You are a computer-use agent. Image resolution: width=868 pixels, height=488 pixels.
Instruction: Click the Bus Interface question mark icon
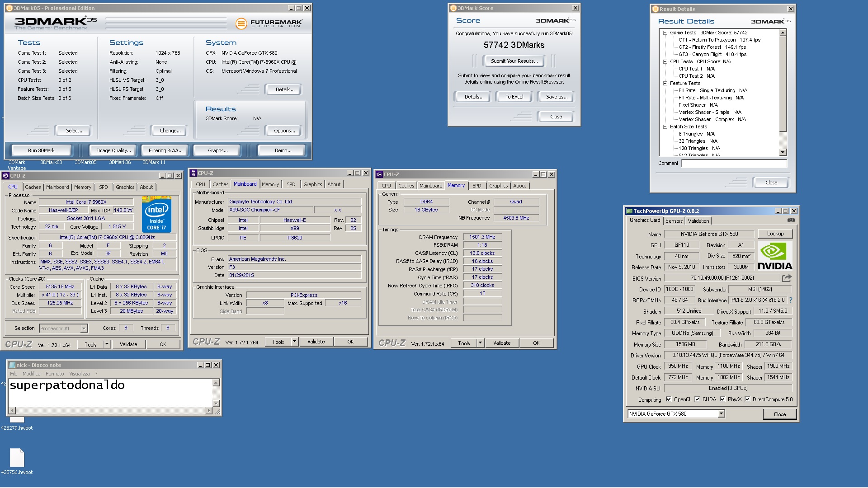tap(791, 300)
